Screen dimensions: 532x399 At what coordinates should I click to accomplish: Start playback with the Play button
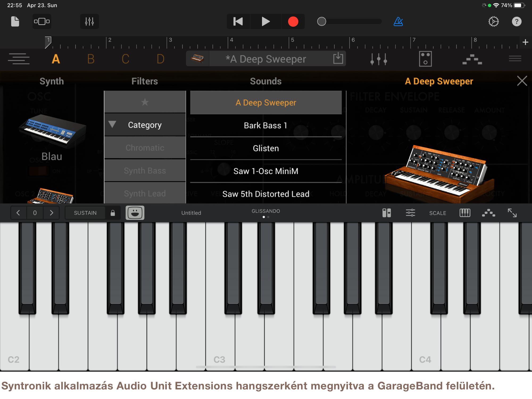265,22
